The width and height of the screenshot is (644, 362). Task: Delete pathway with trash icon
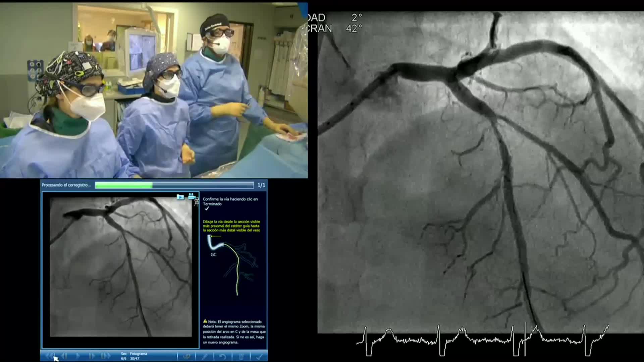pos(241,357)
